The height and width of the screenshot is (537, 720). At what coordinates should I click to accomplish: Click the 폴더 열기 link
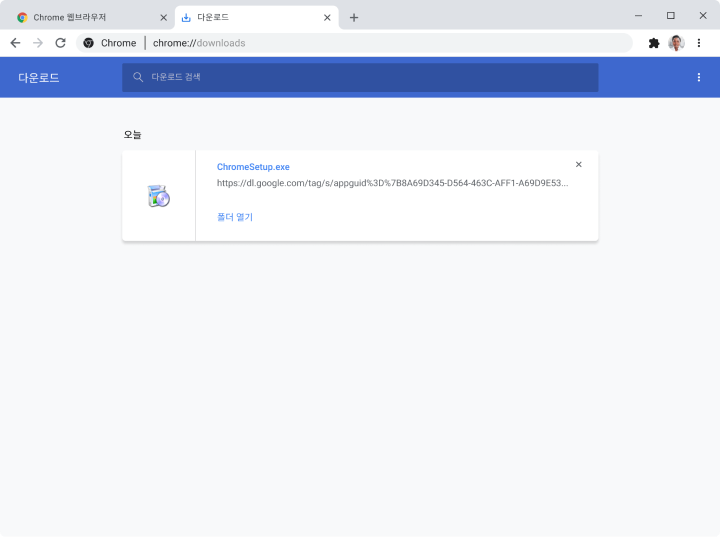[x=235, y=217]
